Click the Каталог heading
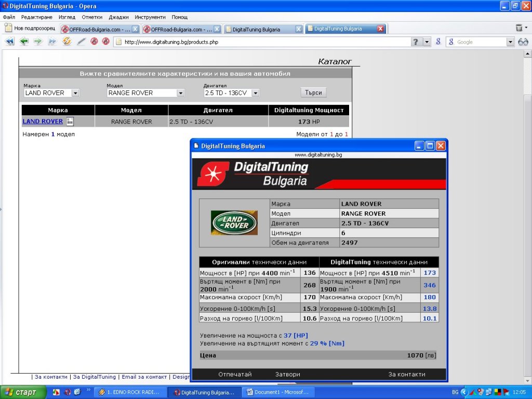Screen dimensions: 532x399 pos(335,61)
